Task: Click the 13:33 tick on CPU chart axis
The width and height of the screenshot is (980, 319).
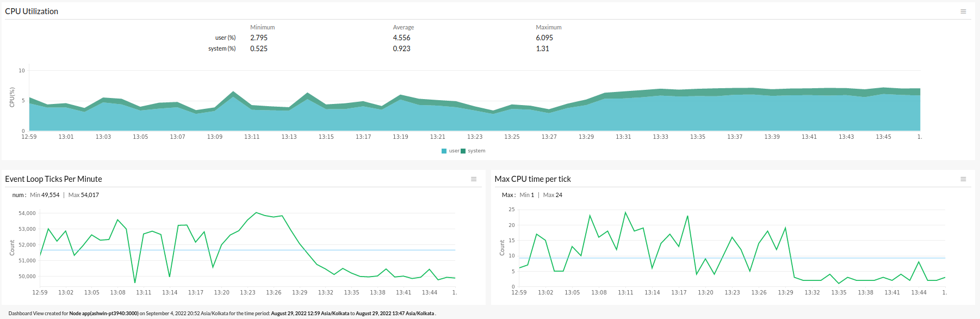Action: point(661,137)
